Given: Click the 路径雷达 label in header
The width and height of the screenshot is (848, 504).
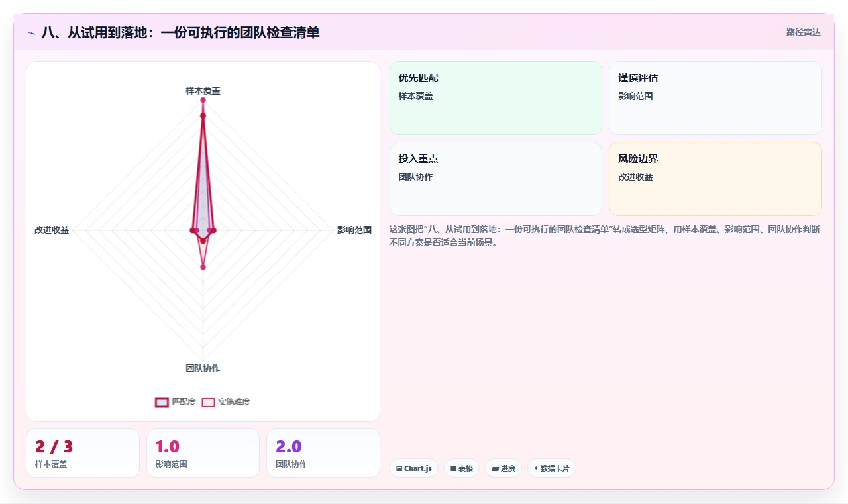Looking at the screenshot, I should pos(803,32).
